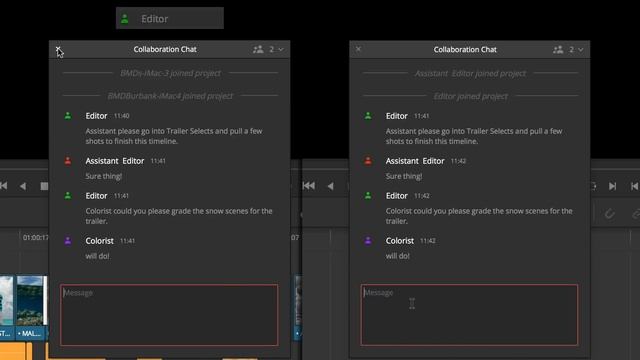Click the 01:00:17 timecode on timeline ruler
640x360 pixels.
pos(36,238)
